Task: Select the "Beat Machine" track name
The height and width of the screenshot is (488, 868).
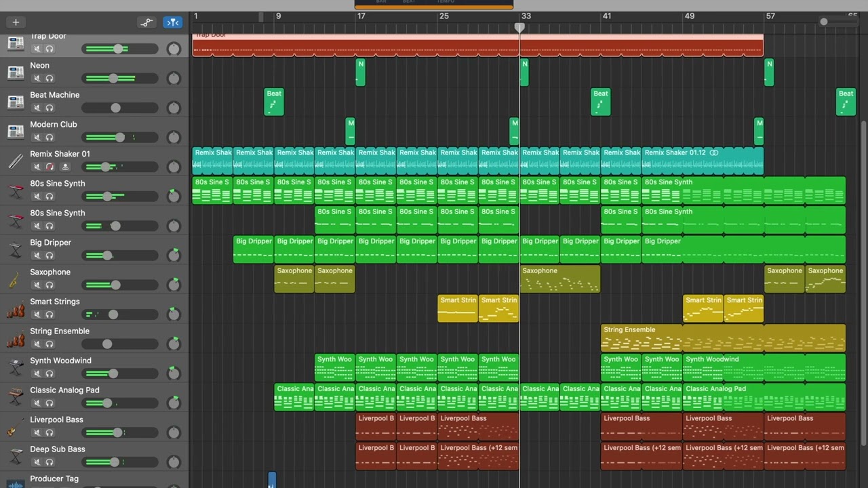Action: (55, 95)
